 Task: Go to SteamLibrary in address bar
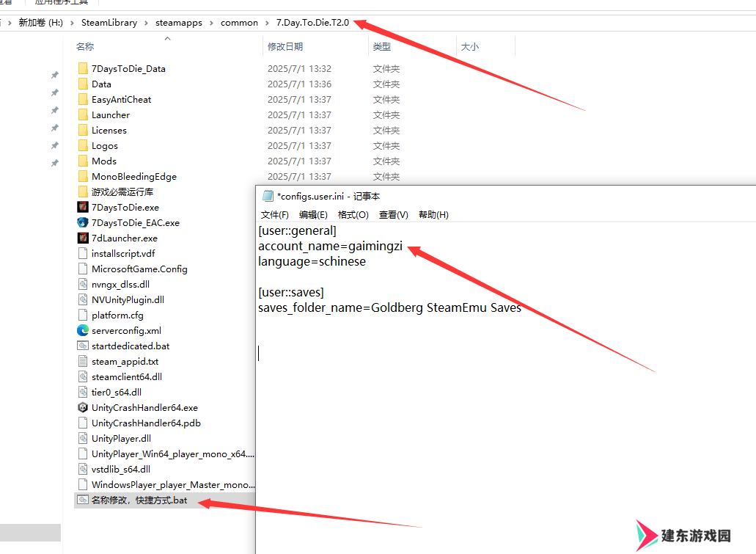tap(109, 23)
